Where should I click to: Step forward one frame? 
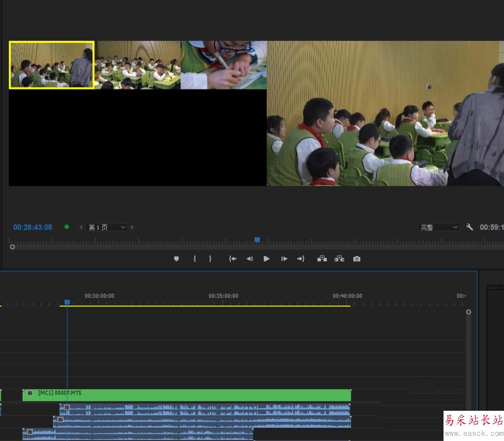tap(284, 259)
